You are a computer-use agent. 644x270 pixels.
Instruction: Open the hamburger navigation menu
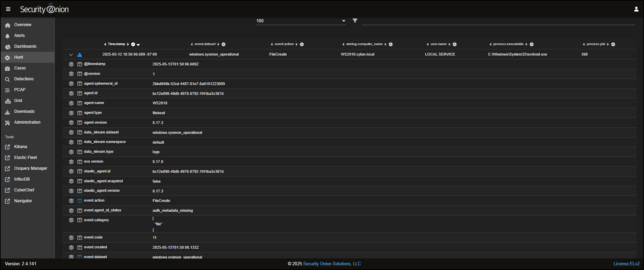click(8, 9)
